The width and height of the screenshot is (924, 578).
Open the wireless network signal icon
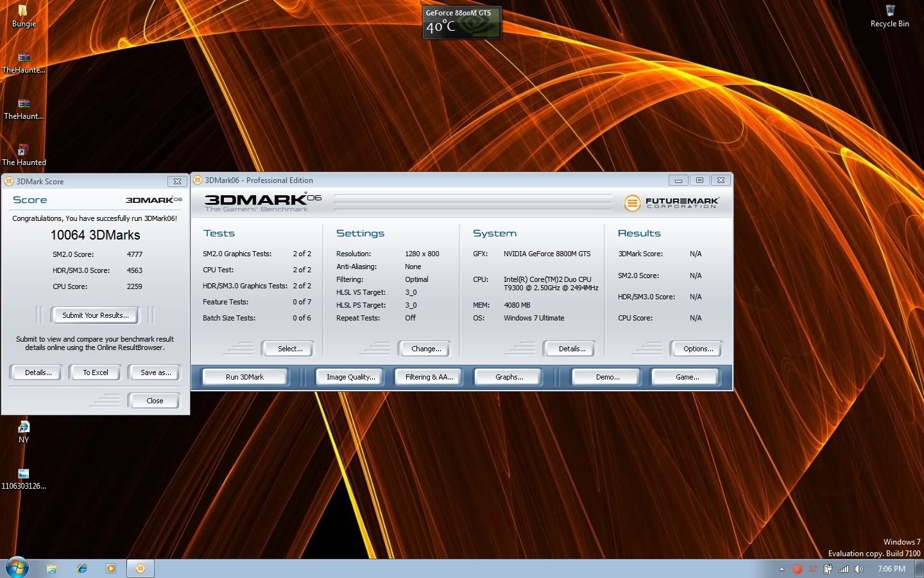[844, 569]
